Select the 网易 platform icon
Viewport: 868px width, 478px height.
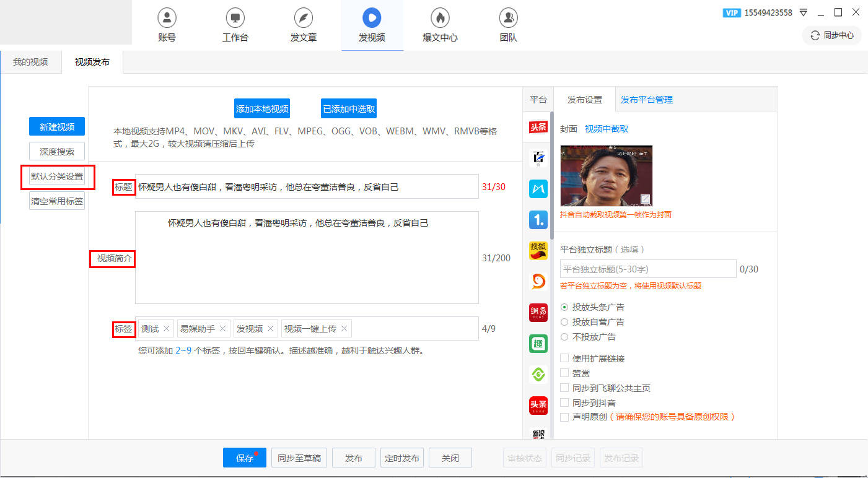tap(537, 313)
